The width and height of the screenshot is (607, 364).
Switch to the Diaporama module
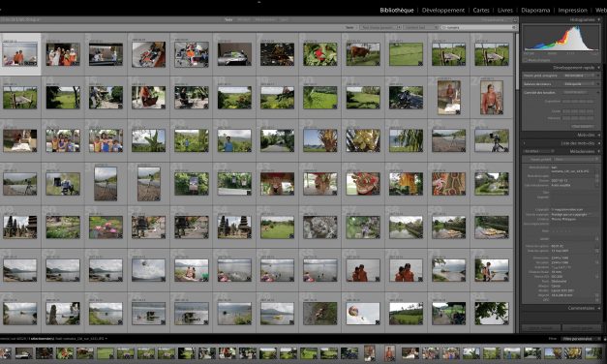click(535, 10)
